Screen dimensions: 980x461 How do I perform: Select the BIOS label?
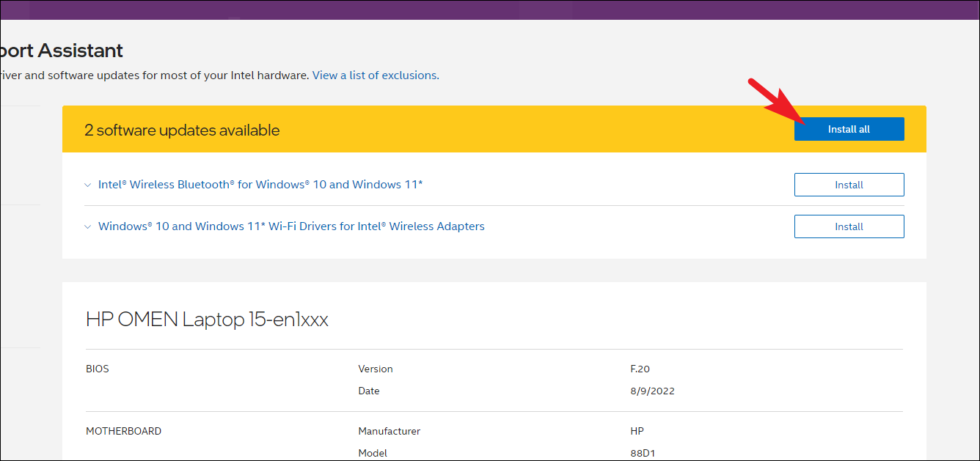click(x=97, y=369)
